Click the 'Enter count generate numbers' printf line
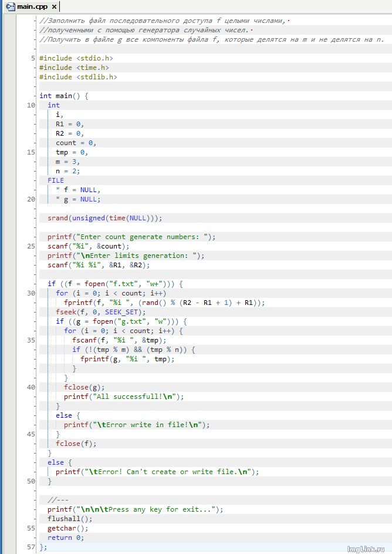Screen dimensions: 392x554 point(131,237)
